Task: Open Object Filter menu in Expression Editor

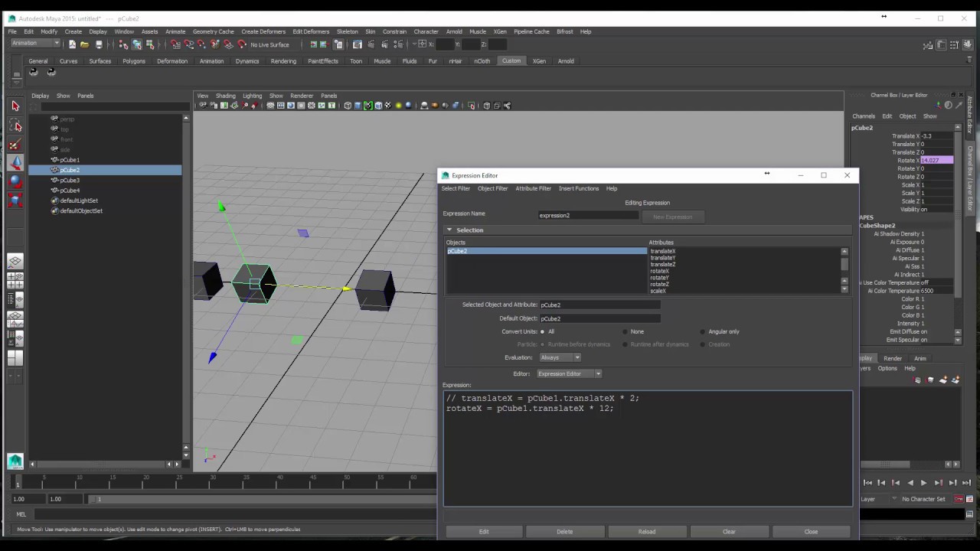Action: point(492,188)
